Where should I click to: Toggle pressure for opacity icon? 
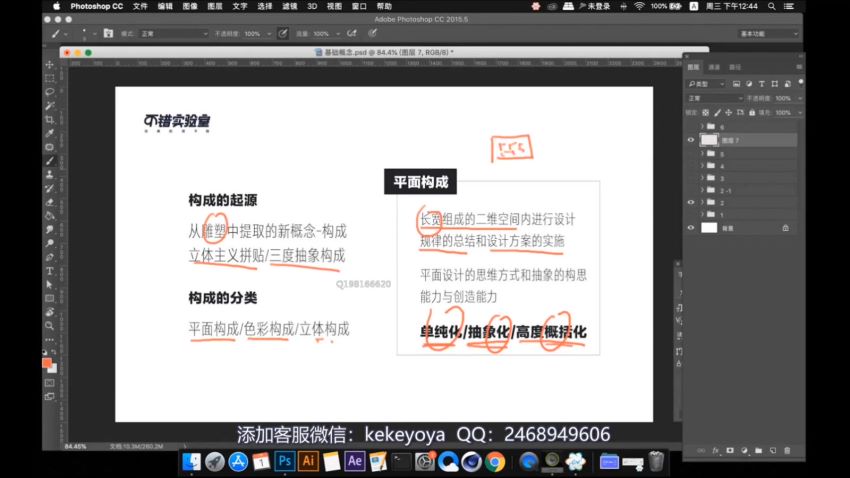[x=283, y=34]
